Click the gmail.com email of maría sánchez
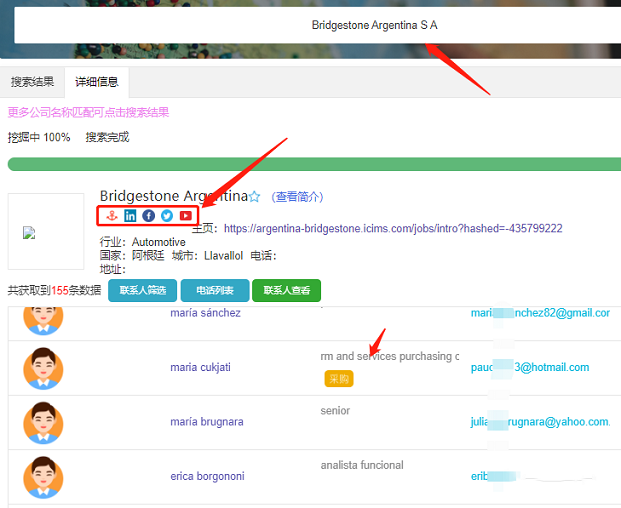The width and height of the screenshot is (621, 508). [x=540, y=313]
